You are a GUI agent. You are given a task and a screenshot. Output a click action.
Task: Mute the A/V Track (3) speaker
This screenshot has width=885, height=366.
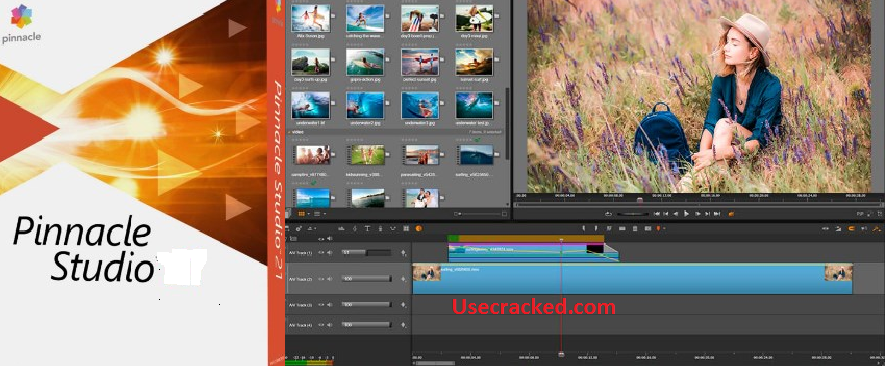point(330,304)
